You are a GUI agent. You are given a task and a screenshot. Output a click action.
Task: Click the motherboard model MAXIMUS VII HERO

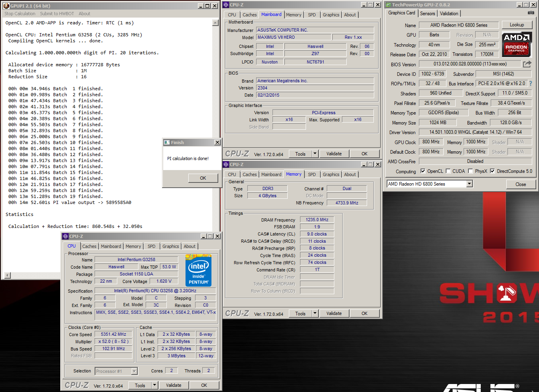[294, 37]
